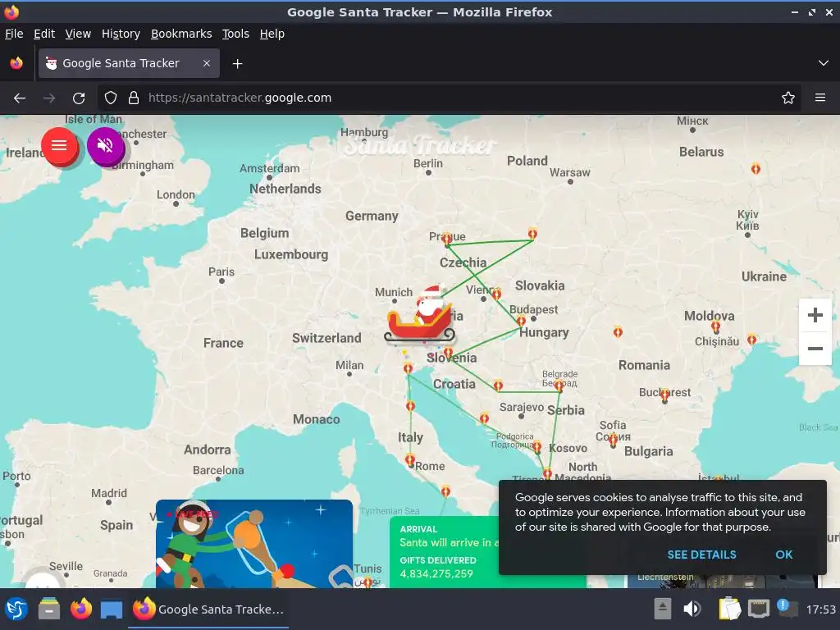Select the gift marker at Podgorica
Image resolution: width=840 pixels, height=630 pixels.
click(x=536, y=447)
